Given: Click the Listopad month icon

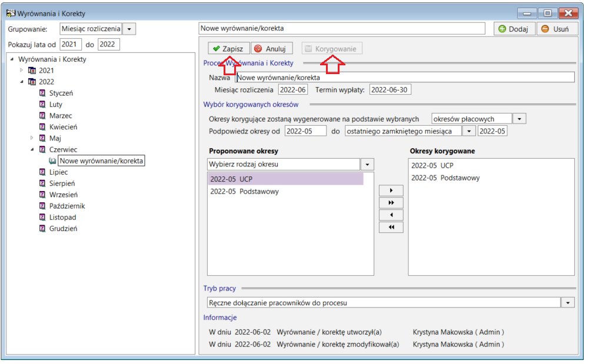Looking at the screenshot, I should [x=42, y=217].
